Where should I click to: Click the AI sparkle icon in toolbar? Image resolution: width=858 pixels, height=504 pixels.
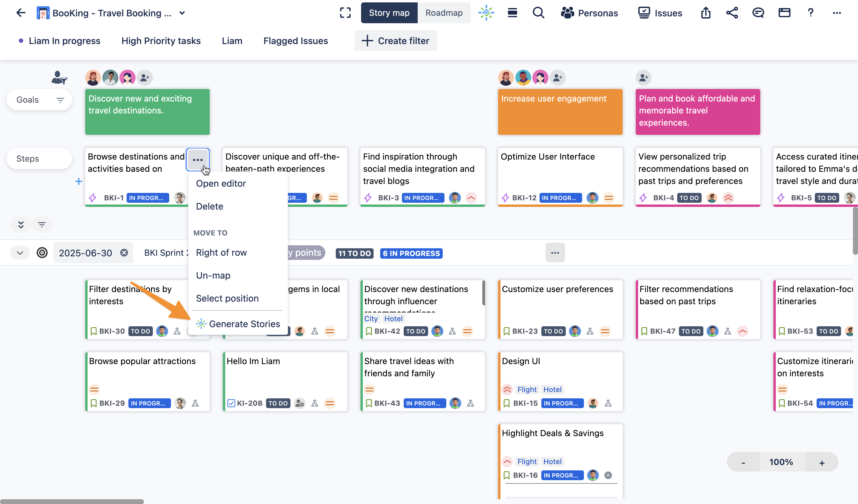[x=486, y=13]
